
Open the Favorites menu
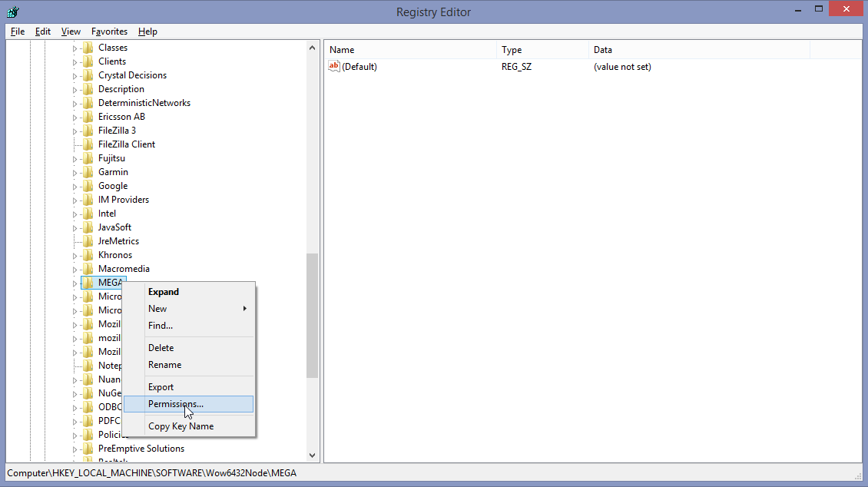point(109,31)
